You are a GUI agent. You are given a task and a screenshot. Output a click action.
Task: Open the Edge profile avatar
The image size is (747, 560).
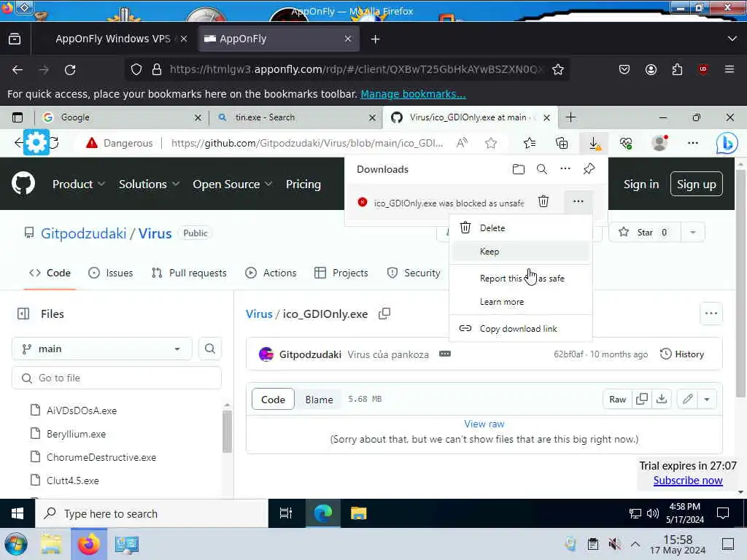click(659, 143)
